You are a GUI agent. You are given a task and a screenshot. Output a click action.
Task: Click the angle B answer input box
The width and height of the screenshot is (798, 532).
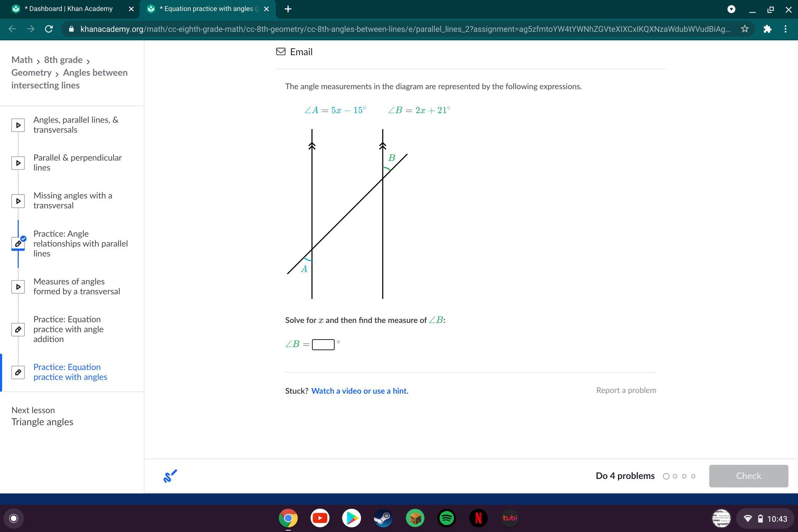pyautogui.click(x=323, y=344)
